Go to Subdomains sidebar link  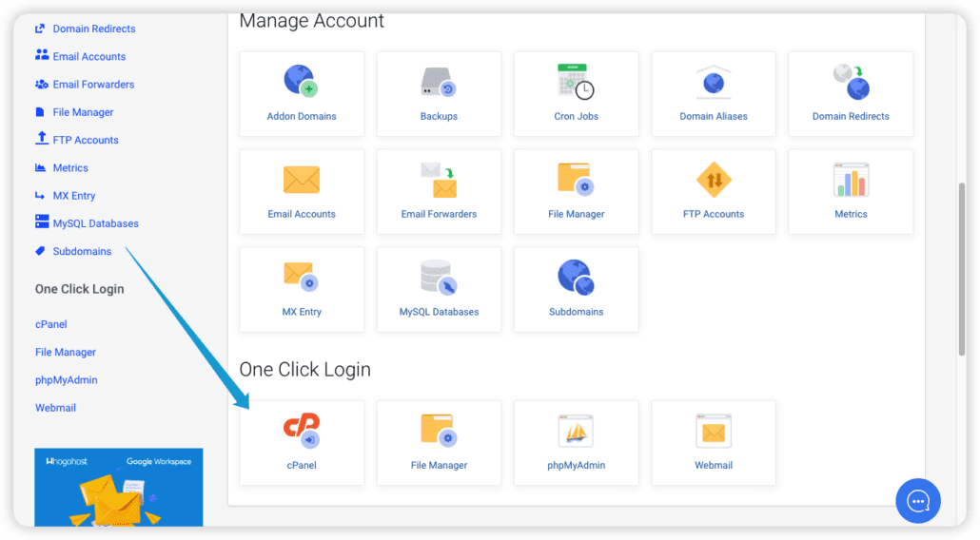[82, 251]
